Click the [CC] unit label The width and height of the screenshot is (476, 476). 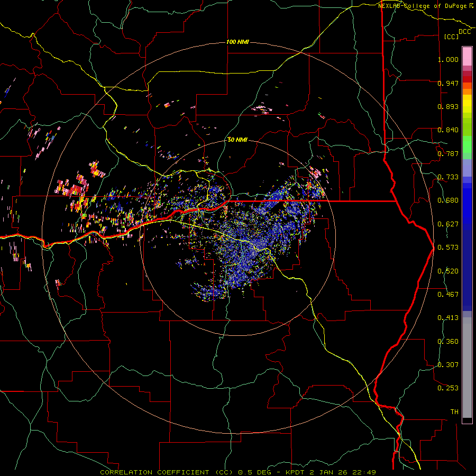pyautogui.click(x=452, y=36)
